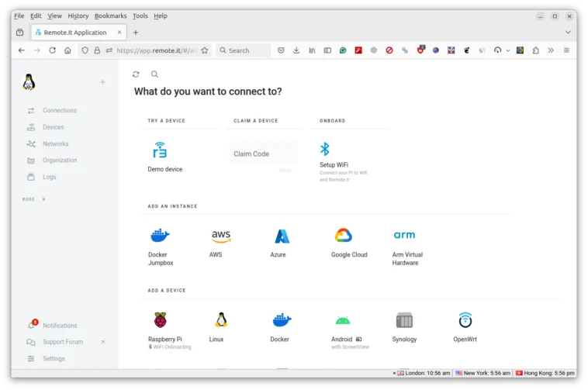This screenshot has width=588, height=390.
Task: Expand the overflow extensions chevron in toolbar
Action: [551, 50]
